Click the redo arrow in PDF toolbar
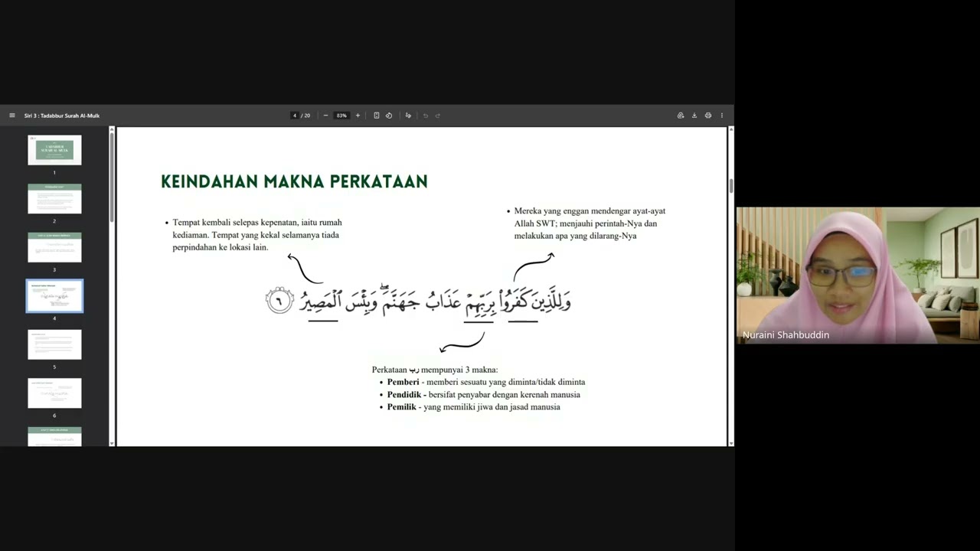Image resolution: width=980 pixels, height=551 pixels. click(x=438, y=116)
